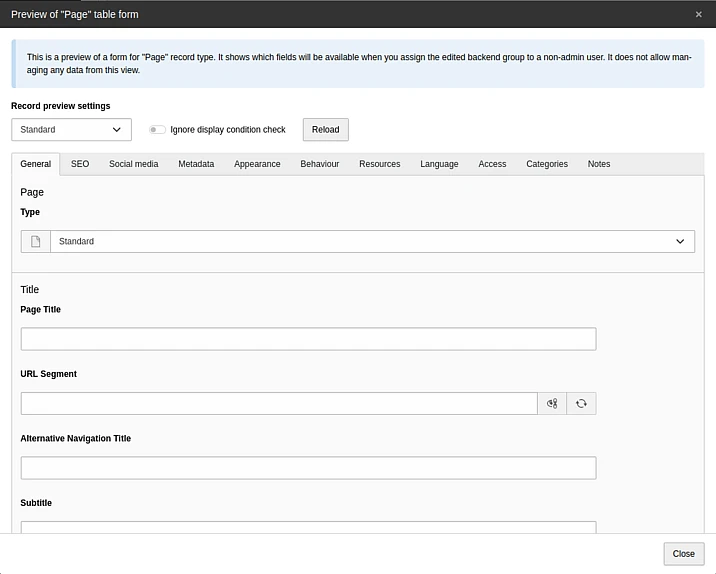Expand the page Type Standard dropdown

click(x=372, y=242)
